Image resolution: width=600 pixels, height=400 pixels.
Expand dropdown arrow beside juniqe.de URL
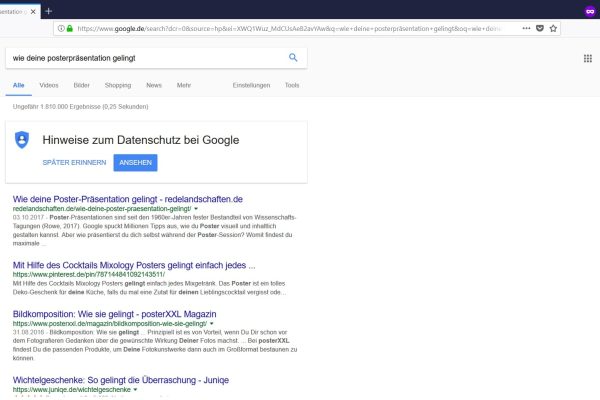pyautogui.click(x=135, y=390)
